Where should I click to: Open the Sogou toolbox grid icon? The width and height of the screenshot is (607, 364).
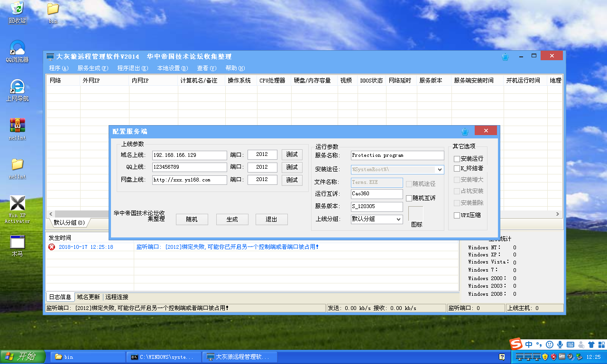coord(601,345)
